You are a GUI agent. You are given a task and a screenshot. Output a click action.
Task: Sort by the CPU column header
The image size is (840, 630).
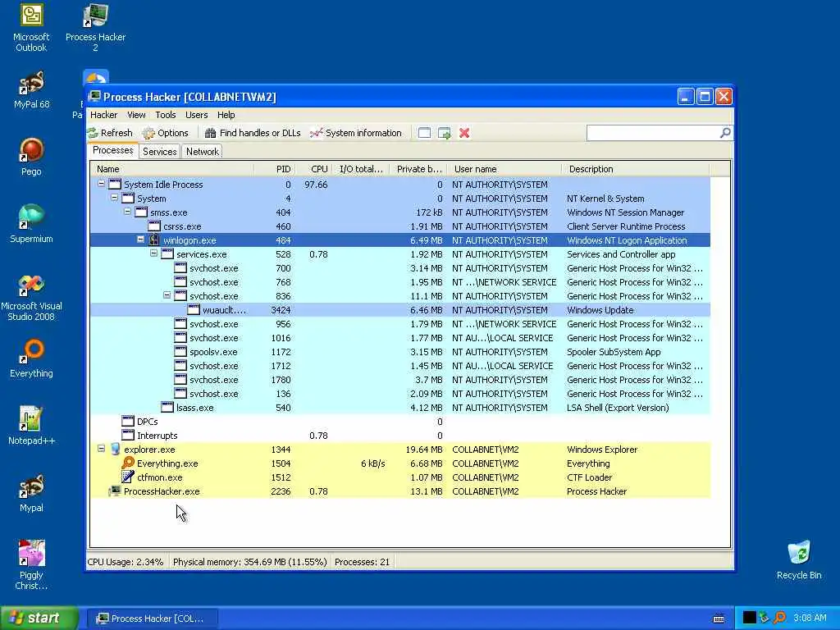[x=313, y=169]
